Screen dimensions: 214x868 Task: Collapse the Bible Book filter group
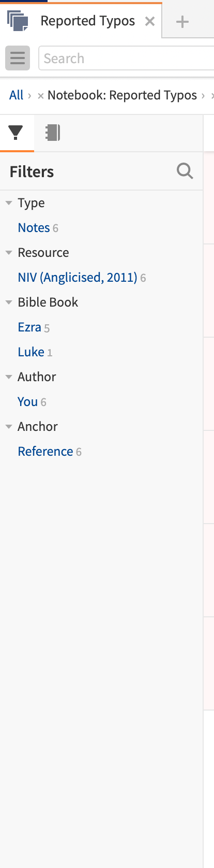pyautogui.click(x=9, y=302)
